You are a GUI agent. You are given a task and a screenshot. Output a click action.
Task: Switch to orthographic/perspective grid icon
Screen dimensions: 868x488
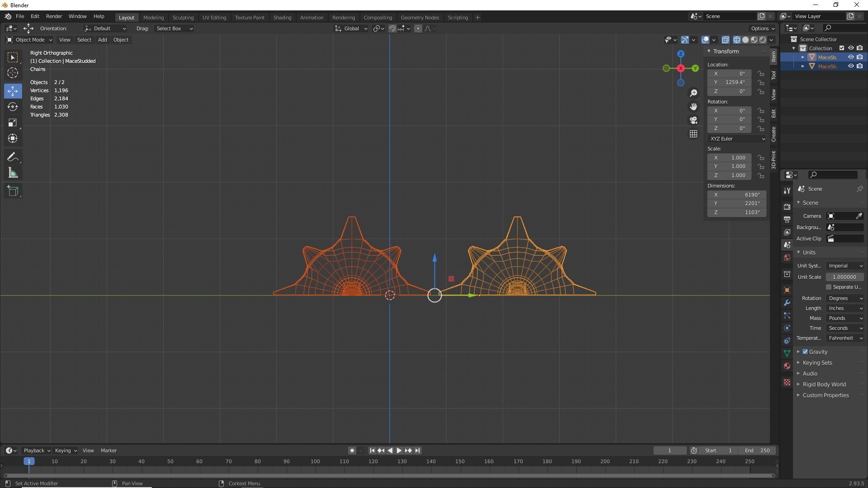click(x=693, y=134)
